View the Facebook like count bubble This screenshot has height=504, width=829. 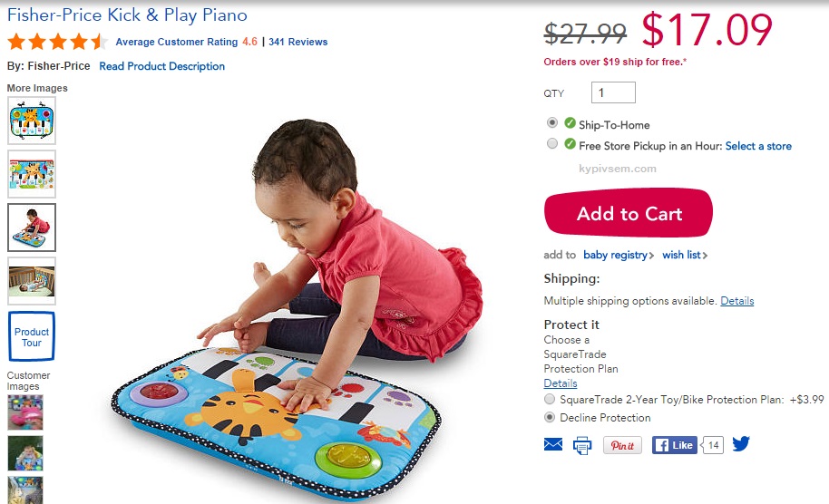coord(712,445)
